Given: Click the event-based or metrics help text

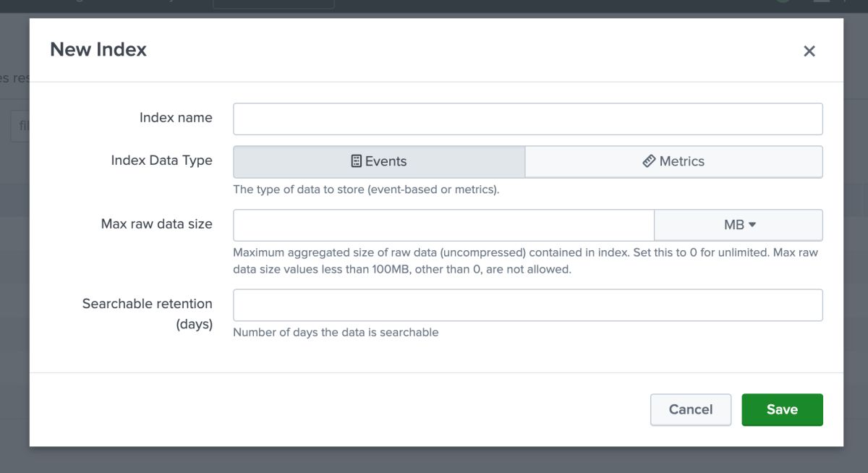Looking at the screenshot, I should (x=366, y=190).
